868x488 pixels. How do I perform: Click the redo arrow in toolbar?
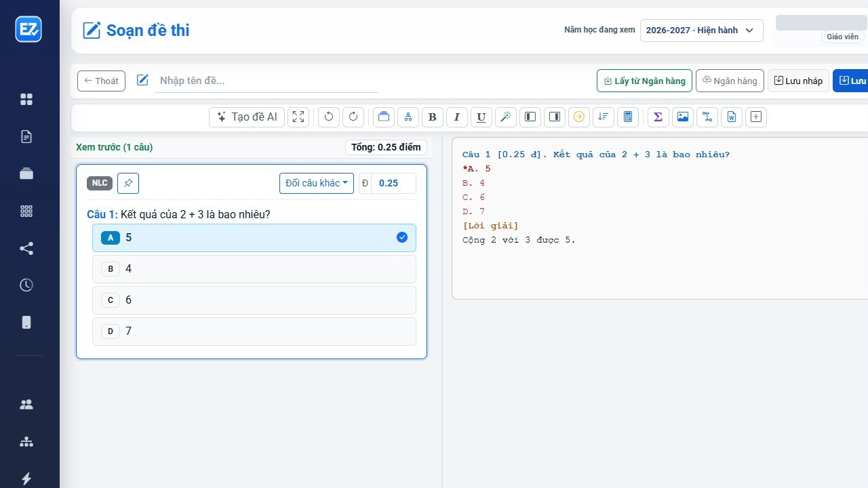tap(353, 117)
